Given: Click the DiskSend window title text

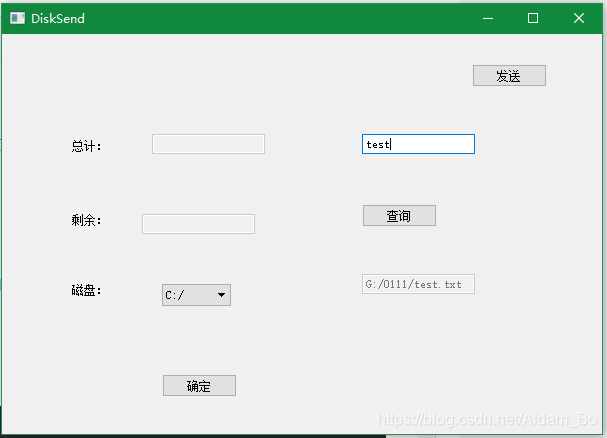Looking at the screenshot, I should [x=58, y=19].
